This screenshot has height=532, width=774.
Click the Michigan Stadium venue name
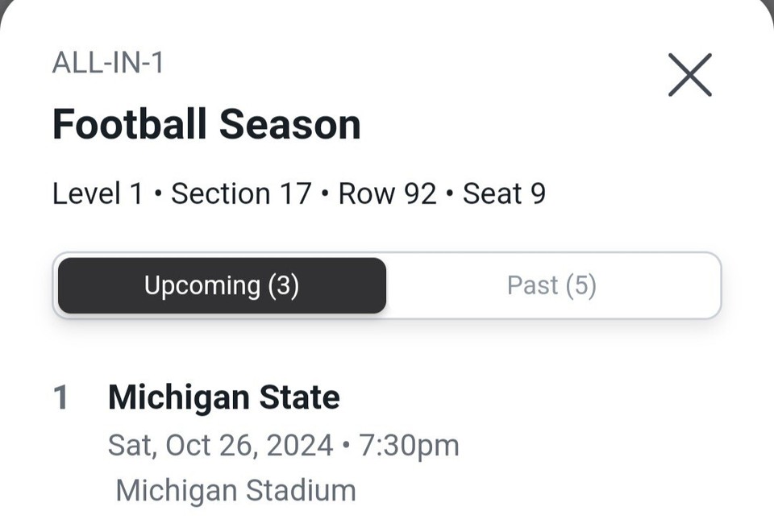pos(235,489)
